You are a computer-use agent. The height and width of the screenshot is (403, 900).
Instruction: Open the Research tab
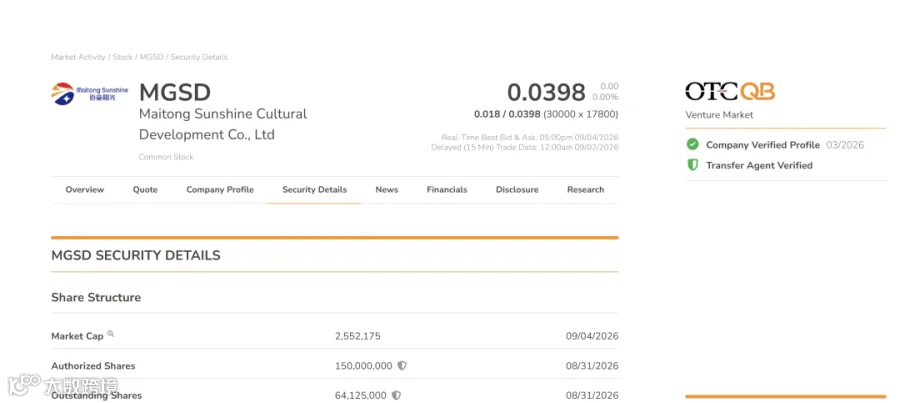585,189
